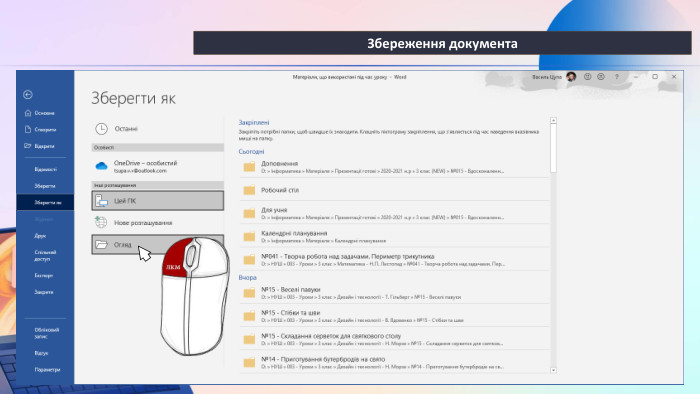Click the Сьогодні group heading
700x394 pixels.
251,152
